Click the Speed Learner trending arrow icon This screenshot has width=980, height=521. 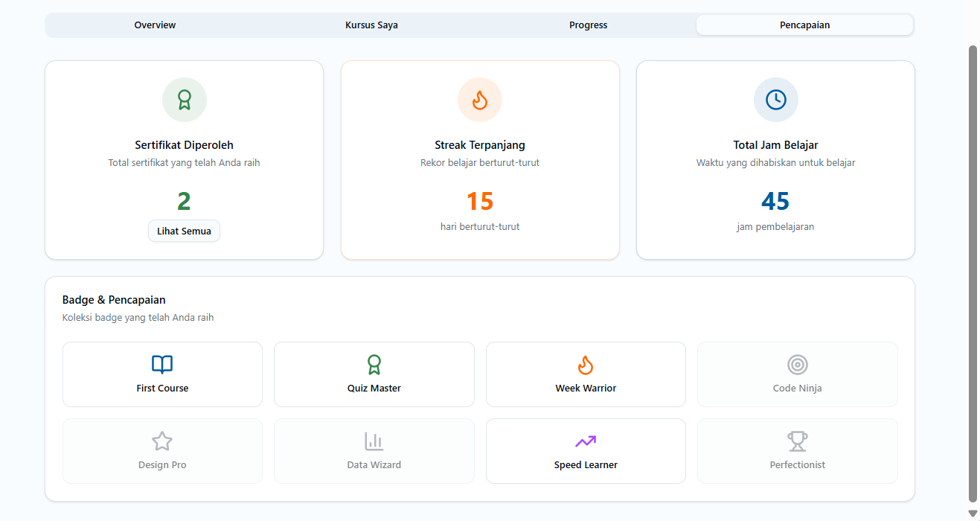tap(586, 441)
